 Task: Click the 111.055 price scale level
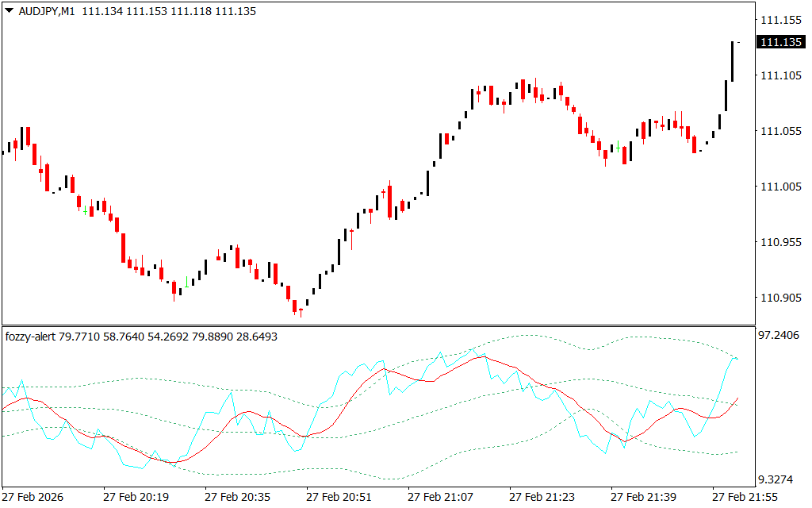coord(779,131)
